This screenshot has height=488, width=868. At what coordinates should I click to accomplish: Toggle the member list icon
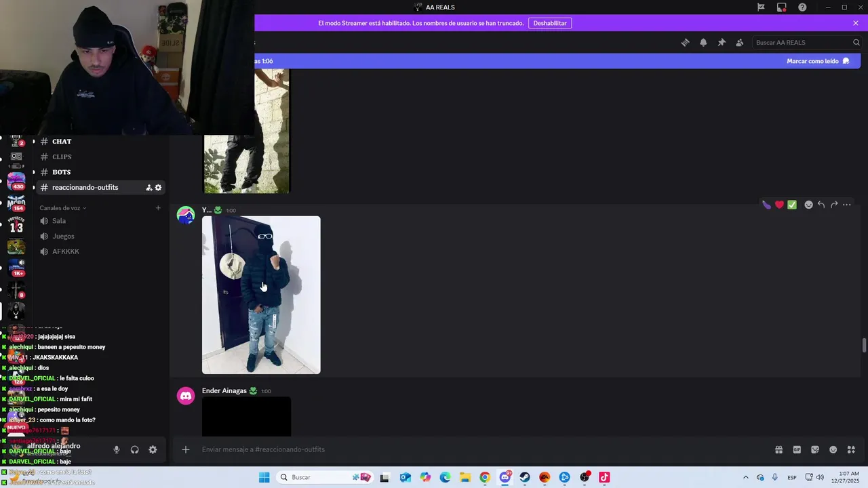[x=740, y=42]
